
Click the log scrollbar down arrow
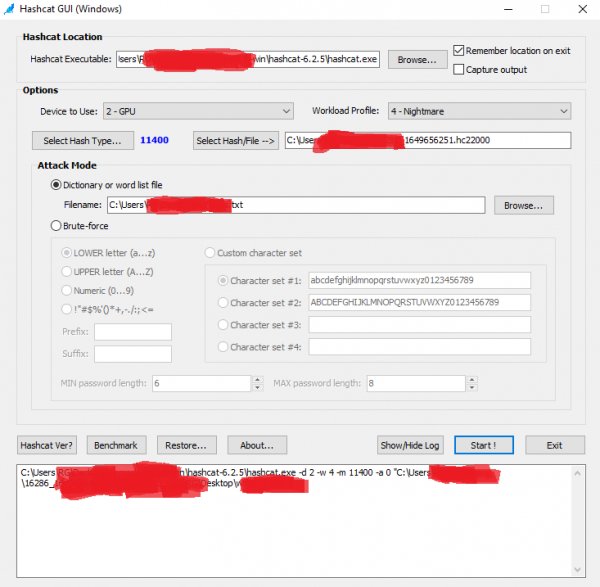coord(577,569)
